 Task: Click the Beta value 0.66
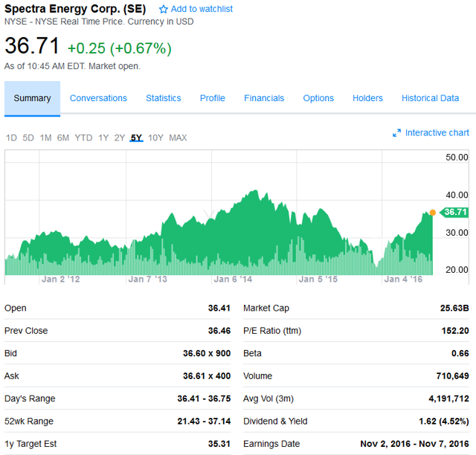460,353
